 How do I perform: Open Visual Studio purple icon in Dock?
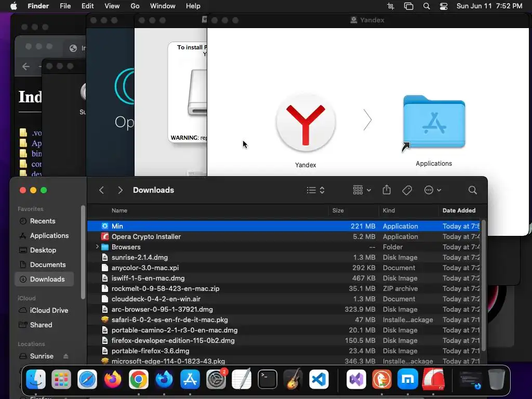(x=356, y=379)
